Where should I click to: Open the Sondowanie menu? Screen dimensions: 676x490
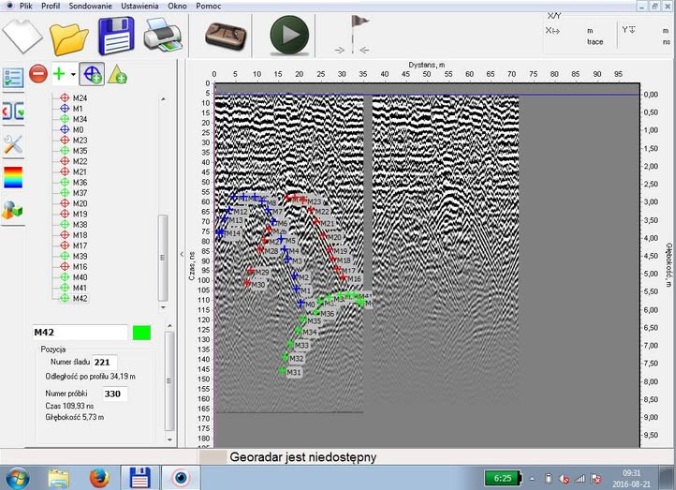(x=90, y=6)
